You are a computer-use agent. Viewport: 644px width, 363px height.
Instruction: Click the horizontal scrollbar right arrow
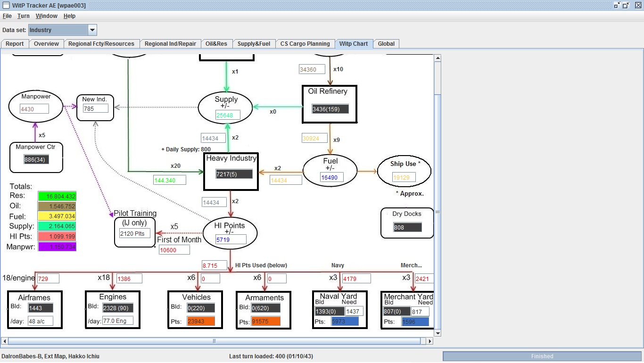(x=429, y=341)
